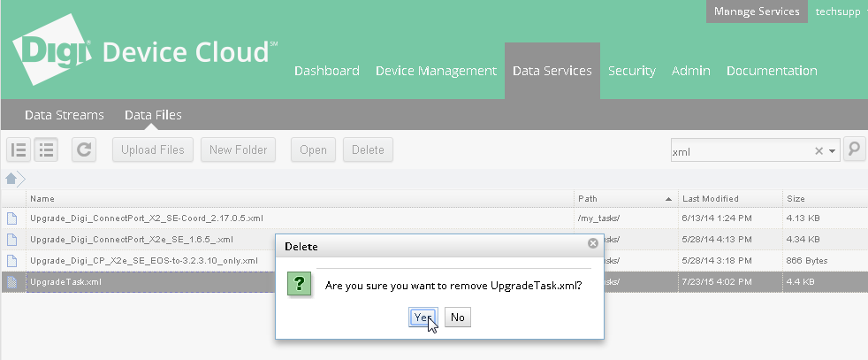Image resolution: width=868 pixels, height=360 pixels.
Task: Click the UpgradeTask.xml file icon
Action: pos(12,282)
